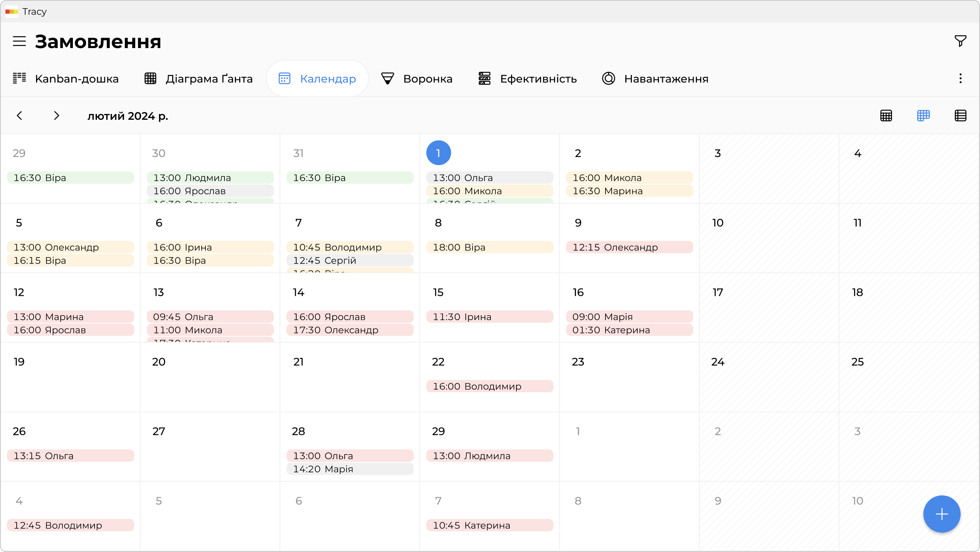Open 13:00 Ольга event on today
This screenshot has width=980, height=552.
tap(489, 178)
